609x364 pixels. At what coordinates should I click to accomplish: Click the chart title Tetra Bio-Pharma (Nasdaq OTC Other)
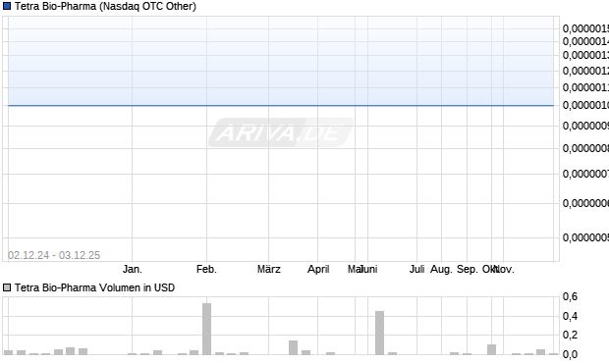(105, 6)
